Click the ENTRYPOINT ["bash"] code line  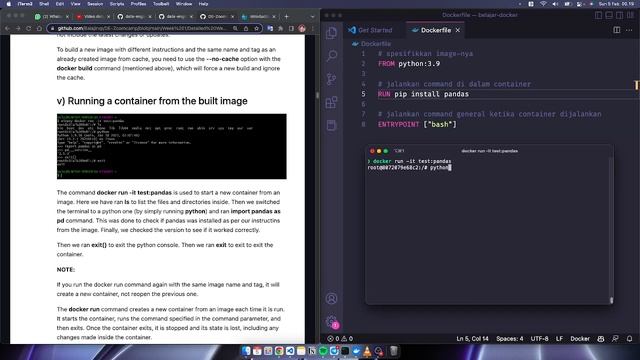click(417, 124)
